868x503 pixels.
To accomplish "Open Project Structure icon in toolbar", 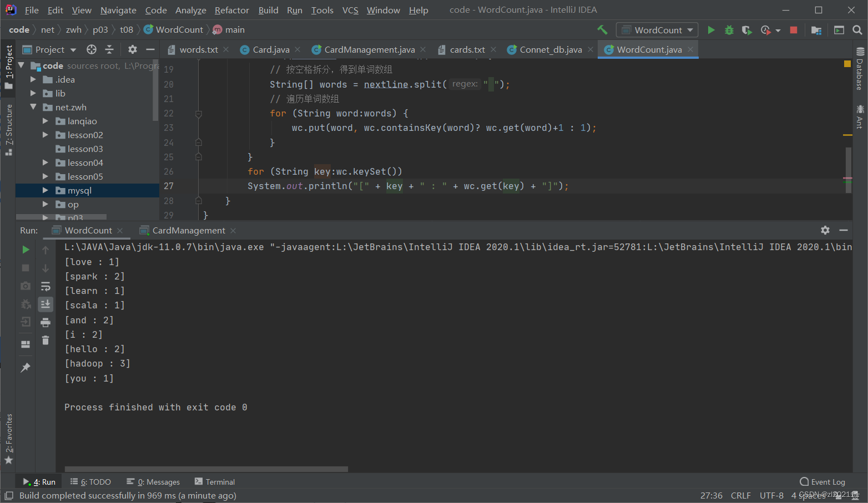I will (816, 30).
